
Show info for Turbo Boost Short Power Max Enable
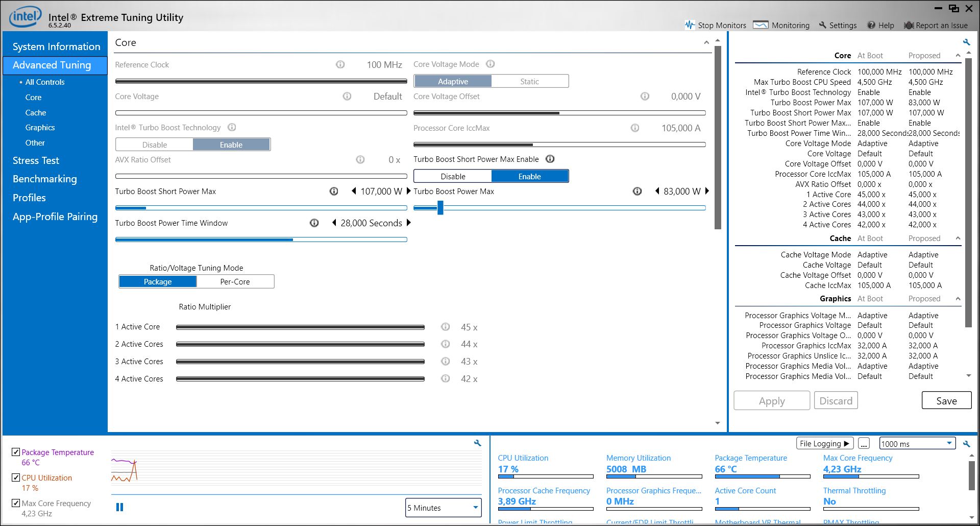[x=550, y=159]
